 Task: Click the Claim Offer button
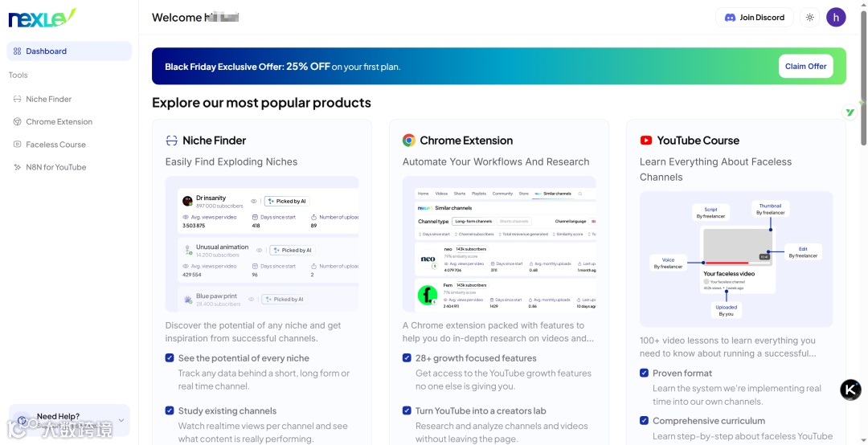(805, 67)
